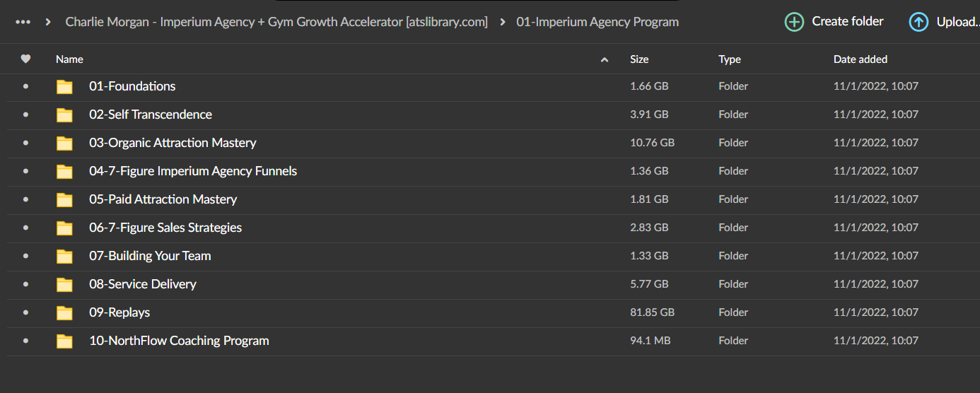Click the Create folder plus icon
The width and height of the screenshot is (980, 393).
(x=795, y=22)
